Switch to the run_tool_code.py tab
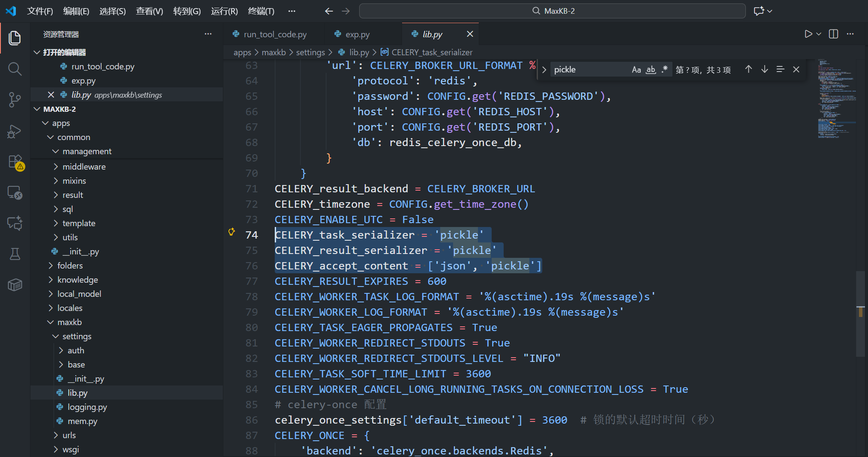The height and width of the screenshot is (457, 868). 275,34
